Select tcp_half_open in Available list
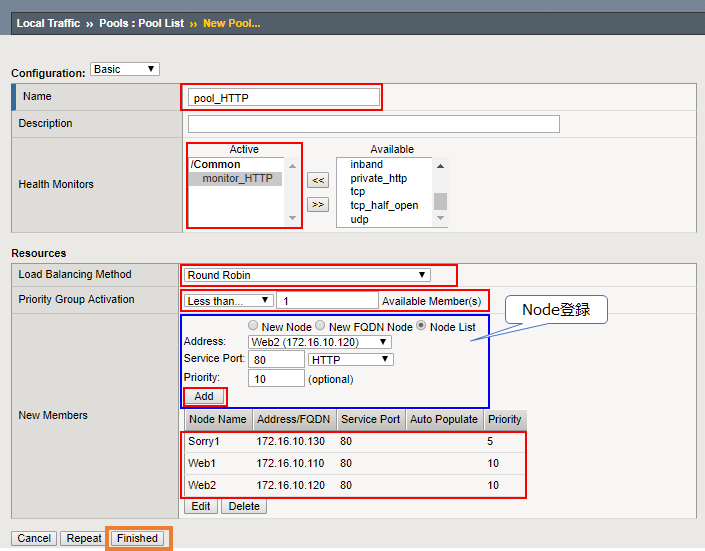This screenshot has height=551, width=705. click(384, 206)
